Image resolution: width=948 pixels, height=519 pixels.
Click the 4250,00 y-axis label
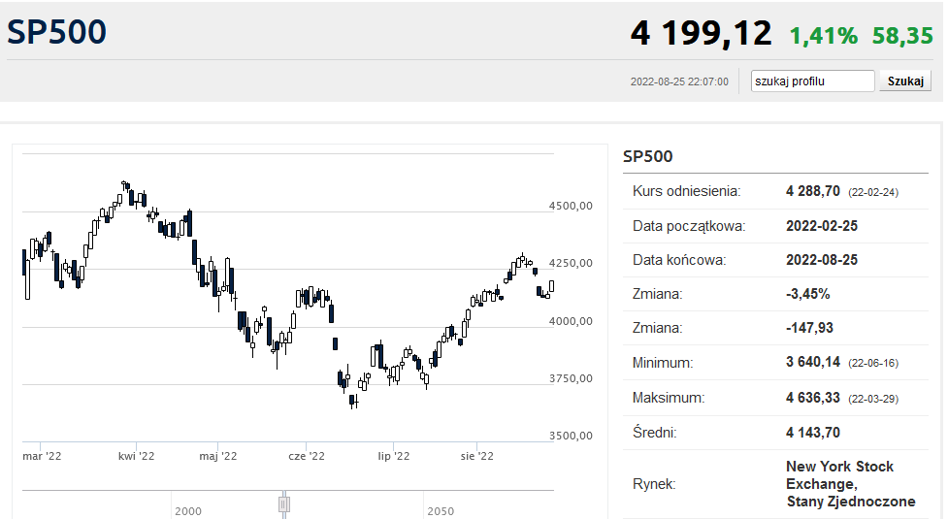click(x=570, y=263)
